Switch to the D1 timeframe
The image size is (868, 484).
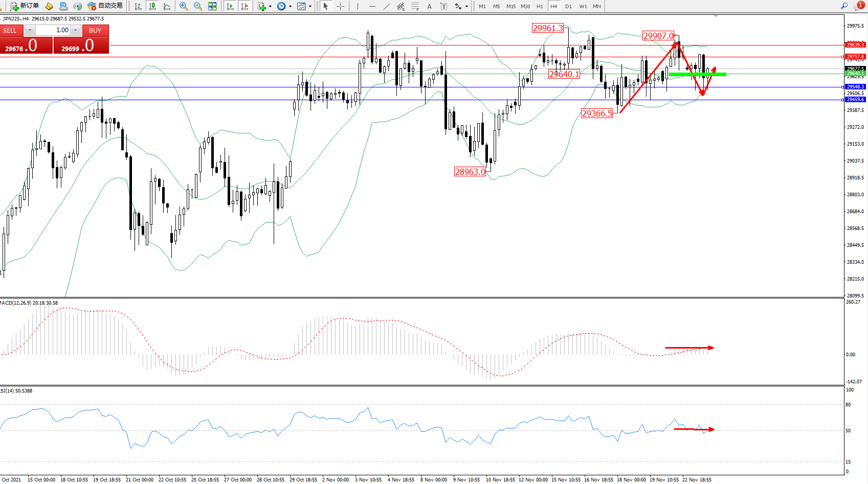568,6
